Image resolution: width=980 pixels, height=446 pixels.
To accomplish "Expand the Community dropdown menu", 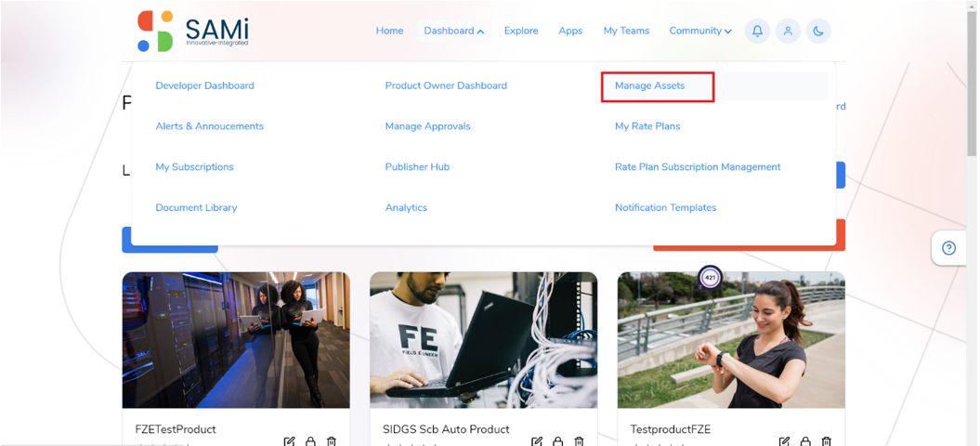I will tap(700, 31).
